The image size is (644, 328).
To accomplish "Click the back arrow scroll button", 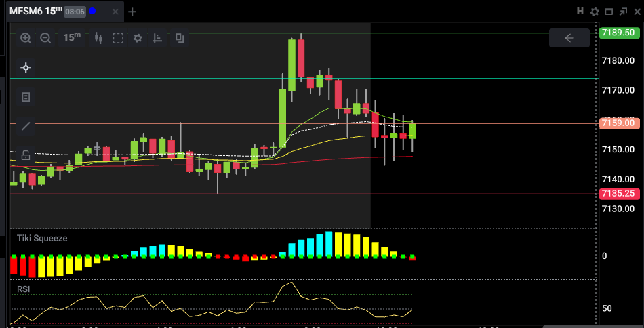I will click(569, 38).
